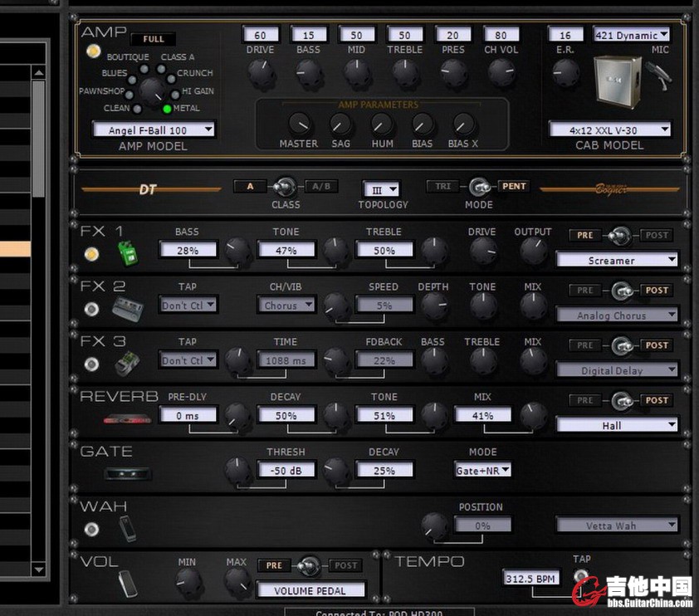Open the FX 2 Chorus CH/VIB dropdown
The width and height of the screenshot is (699, 616).
click(x=286, y=306)
